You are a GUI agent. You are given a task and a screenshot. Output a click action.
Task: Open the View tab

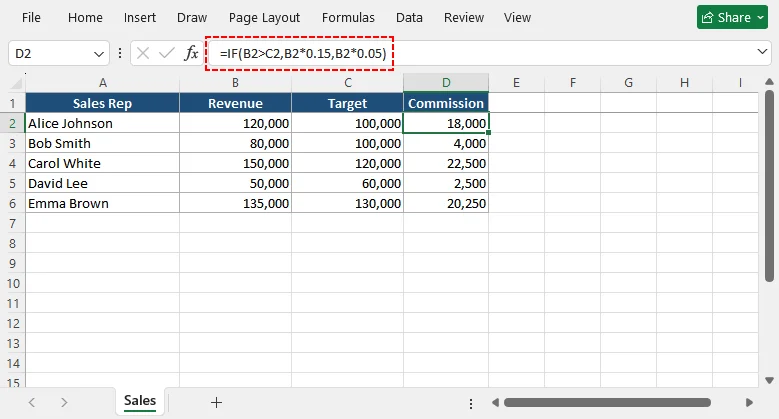(x=517, y=17)
